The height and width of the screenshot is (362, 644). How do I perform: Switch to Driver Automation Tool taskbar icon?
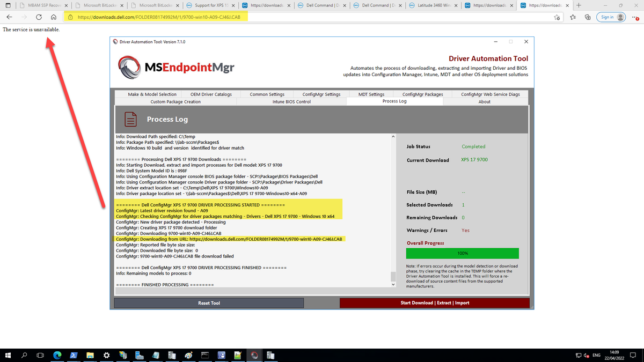coord(254,355)
